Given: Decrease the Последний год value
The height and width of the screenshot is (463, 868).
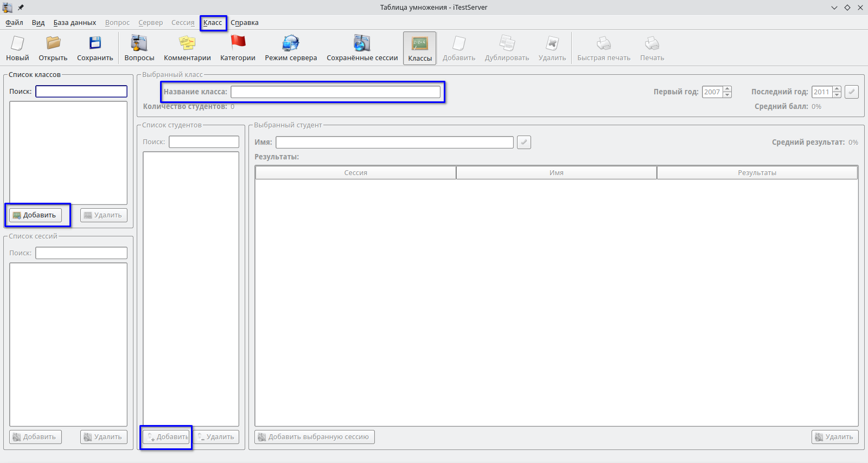Looking at the screenshot, I should point(837,95).
